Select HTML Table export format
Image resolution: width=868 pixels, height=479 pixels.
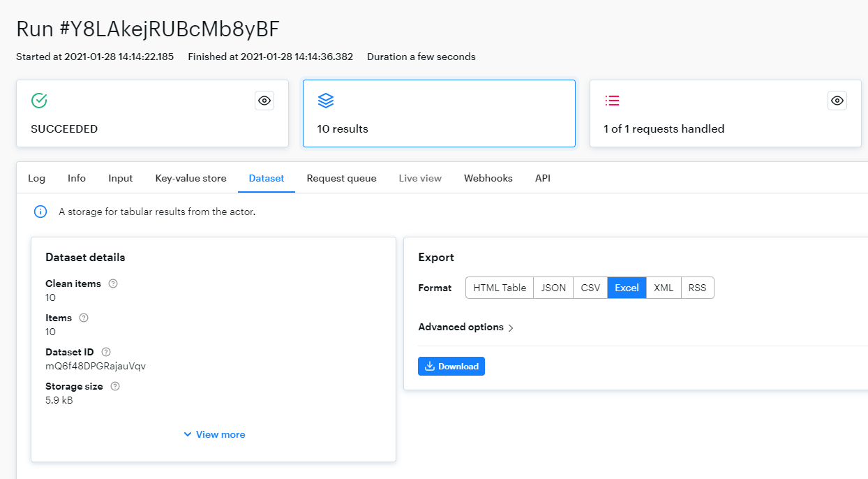(x=500, y=288)
